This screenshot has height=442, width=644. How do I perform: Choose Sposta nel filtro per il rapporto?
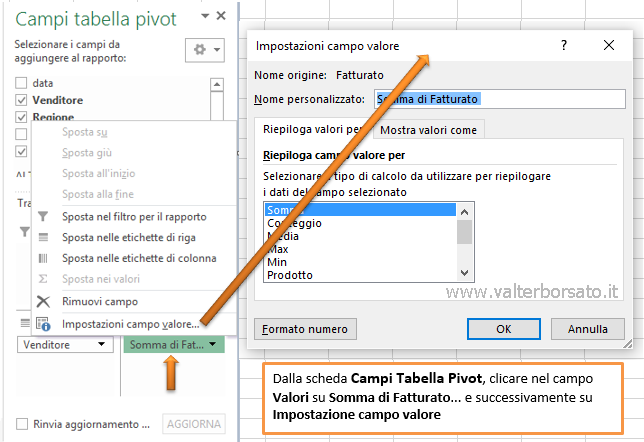[x=134, y=216]
